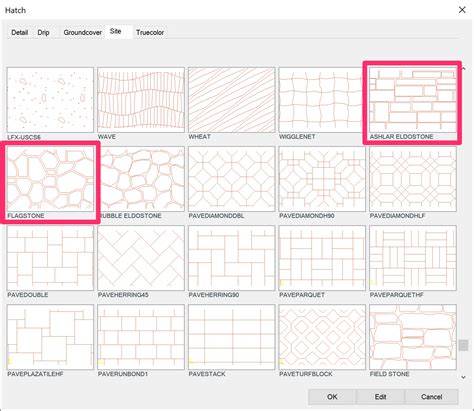
Task: Select the FIELD STONE hatch thumbnail
Action: tap(413, 337)
